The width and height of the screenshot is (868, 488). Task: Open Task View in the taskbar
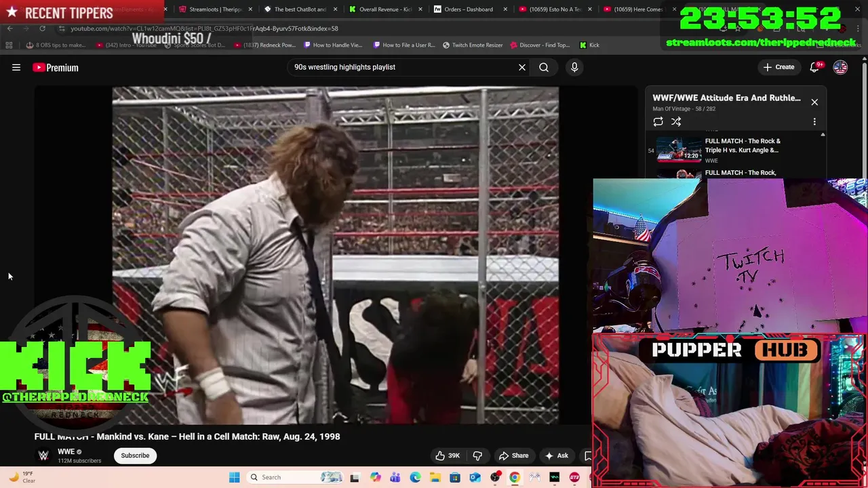point(354,477)
